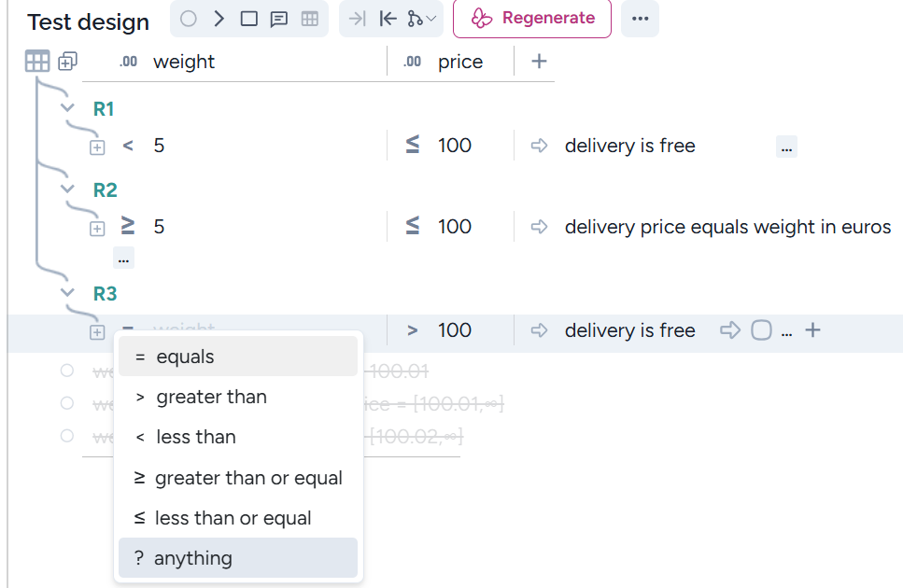Image resolution: width=903 pixels, height=588 pixels.
Task: Click the right chevron toolbar icon
Action: (219, 19)
